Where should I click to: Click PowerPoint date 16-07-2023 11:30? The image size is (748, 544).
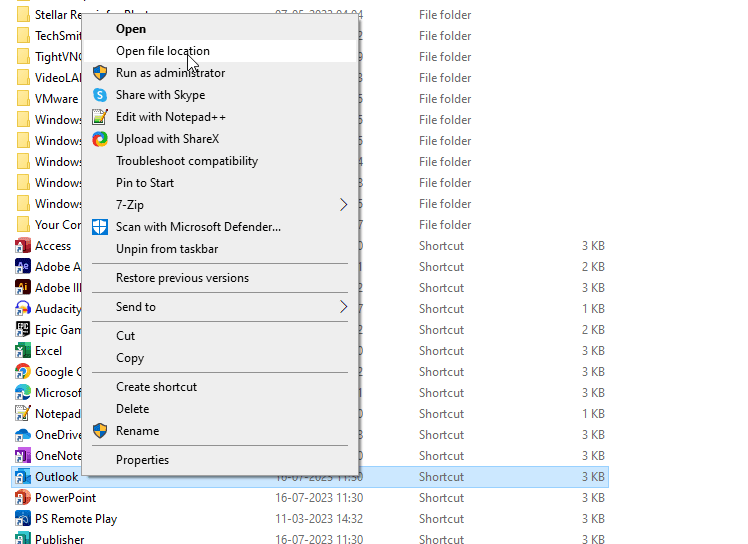[319, 498]
